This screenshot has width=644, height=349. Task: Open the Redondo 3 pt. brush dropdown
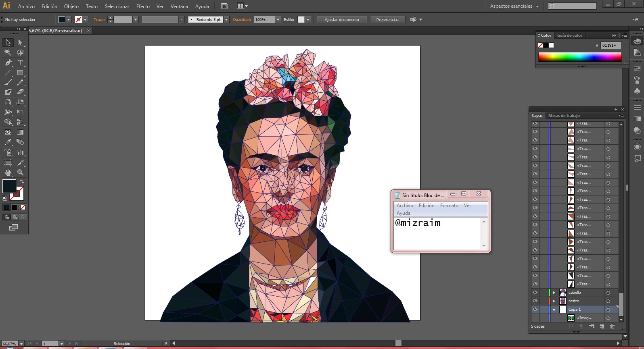pyautogui.click(x=226, y=19)
